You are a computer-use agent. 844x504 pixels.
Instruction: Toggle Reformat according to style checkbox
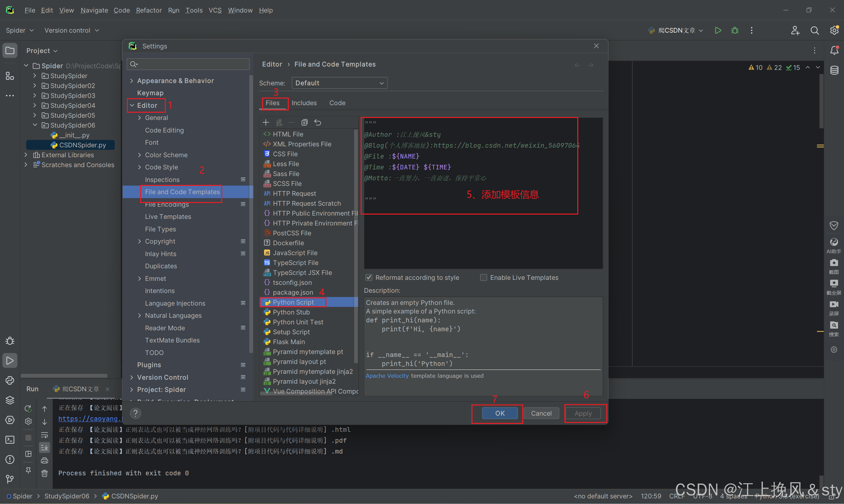[369, 278]
